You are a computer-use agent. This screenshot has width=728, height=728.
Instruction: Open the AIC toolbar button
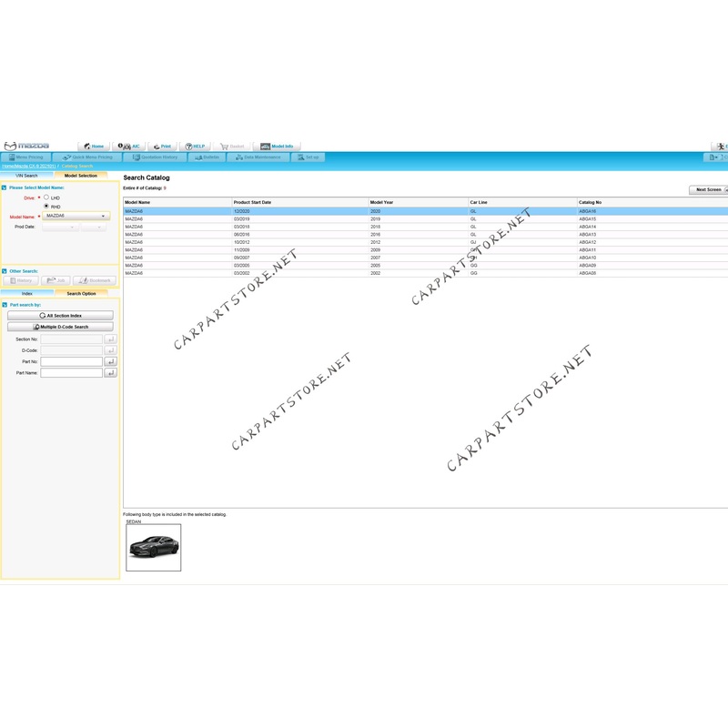coord(129,147)
